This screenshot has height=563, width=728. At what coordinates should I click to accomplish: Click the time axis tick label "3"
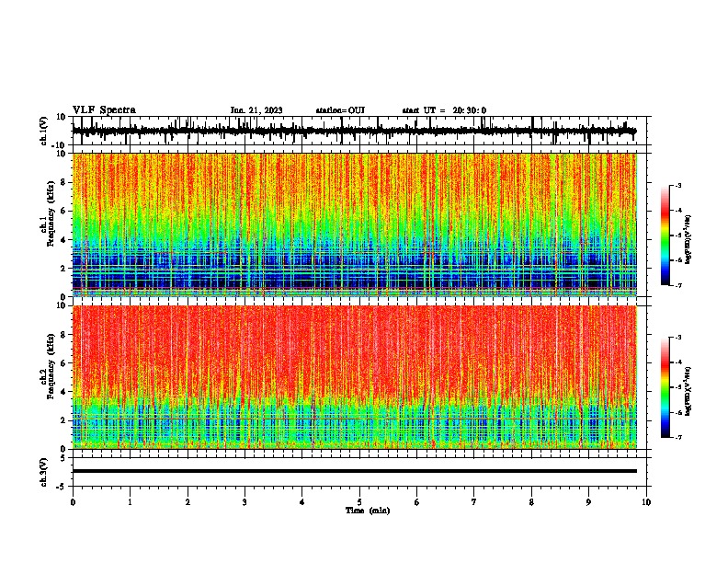click(245, 502)
